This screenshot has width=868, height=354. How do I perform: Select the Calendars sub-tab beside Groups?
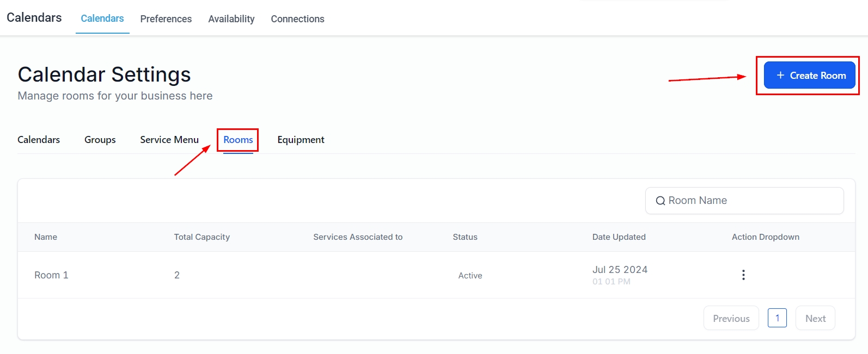point(39,140)
